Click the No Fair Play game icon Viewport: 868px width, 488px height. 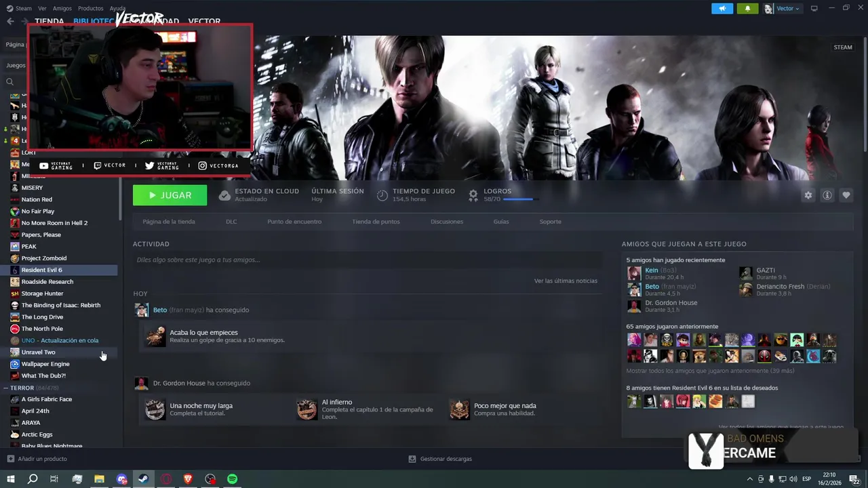[x=15, y=211]
